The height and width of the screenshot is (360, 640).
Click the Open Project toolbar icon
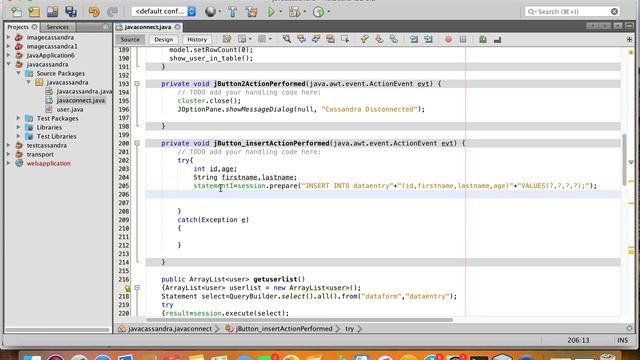pyautogui.click(x=52, y=12)
